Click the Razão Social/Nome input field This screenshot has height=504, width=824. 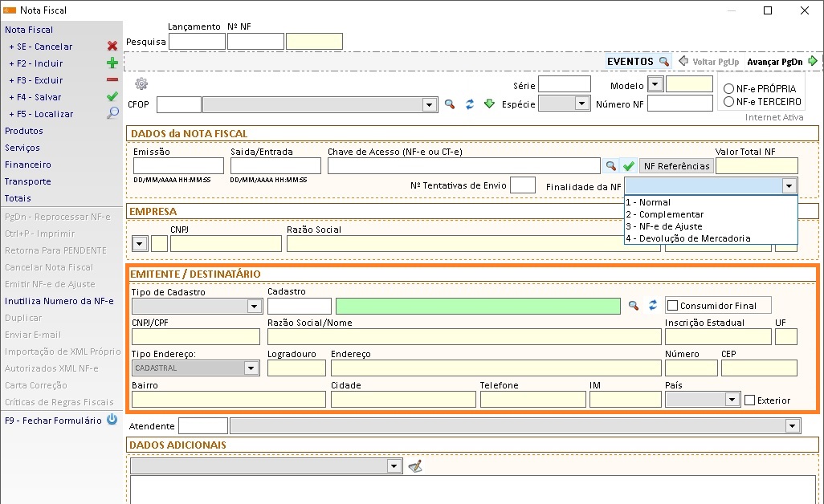tap(464, 337)
